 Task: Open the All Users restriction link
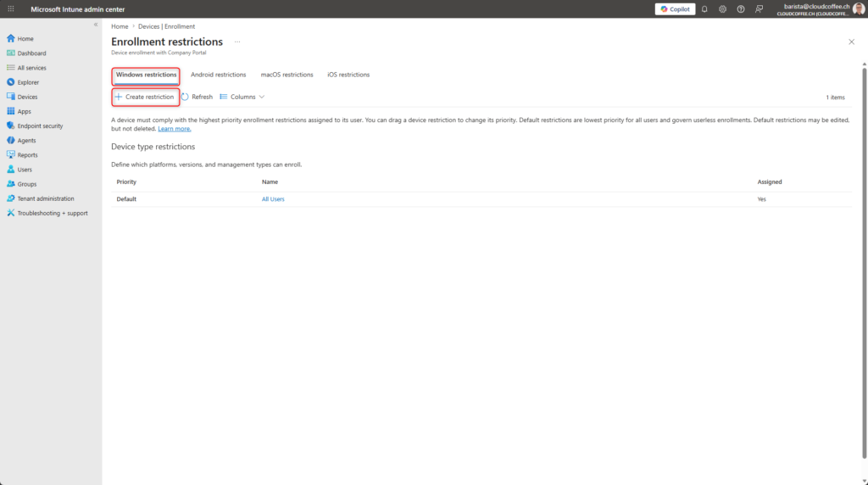(273, 199)
